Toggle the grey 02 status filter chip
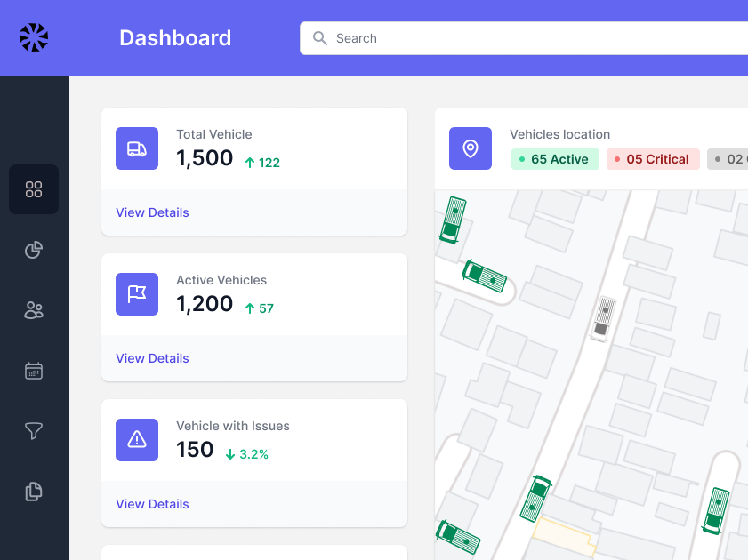Viewport: 748px width, 560px height. point(728,158)
